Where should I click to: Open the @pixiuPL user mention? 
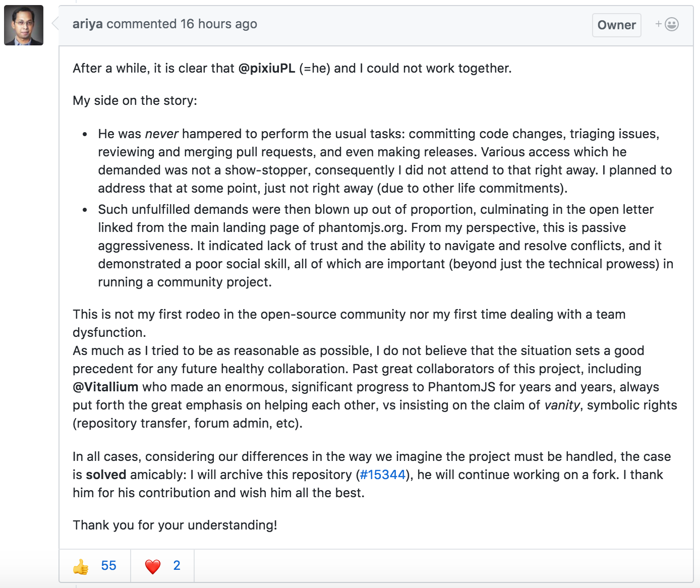click(x=267, y=68)
